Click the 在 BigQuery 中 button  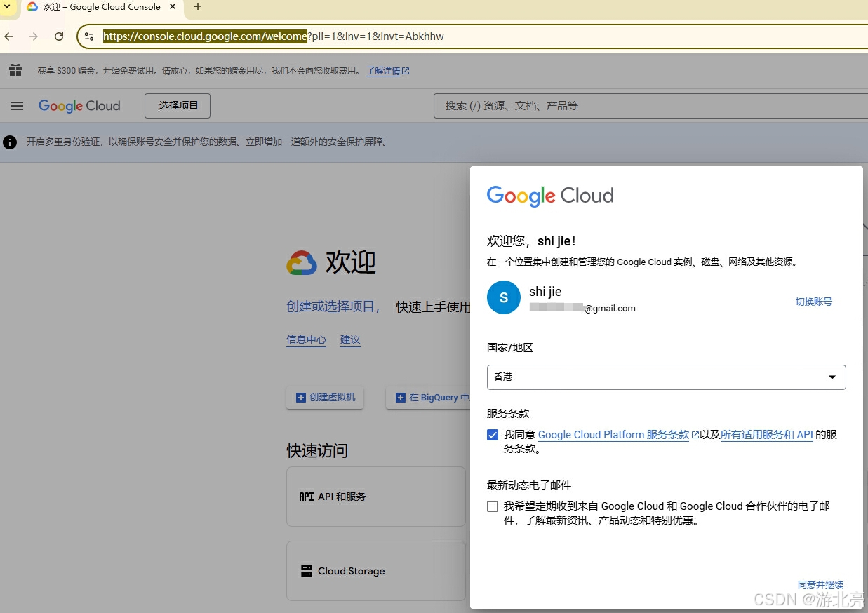pos(427,398)
